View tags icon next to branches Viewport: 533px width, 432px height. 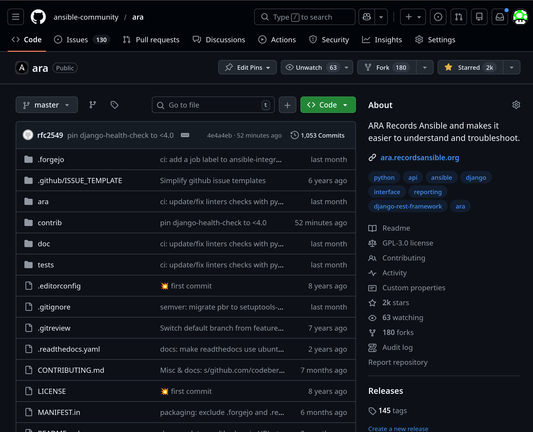[x=114, y=105]
